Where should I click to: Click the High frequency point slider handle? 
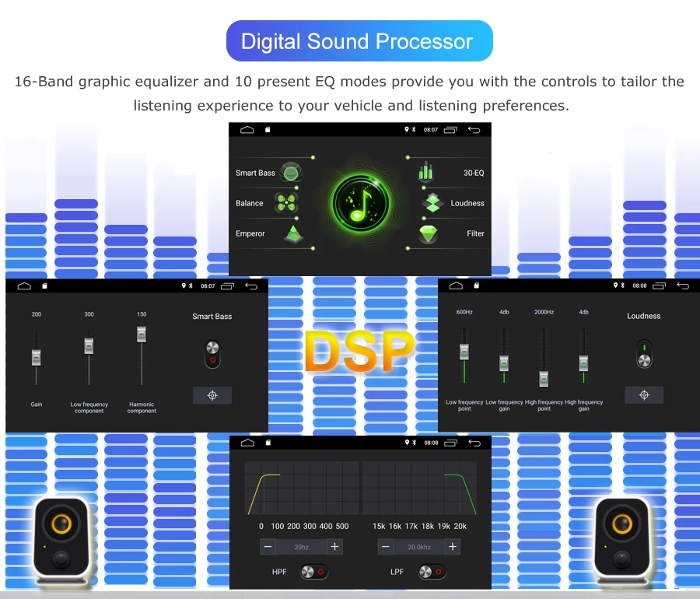[x=544, y=379]
